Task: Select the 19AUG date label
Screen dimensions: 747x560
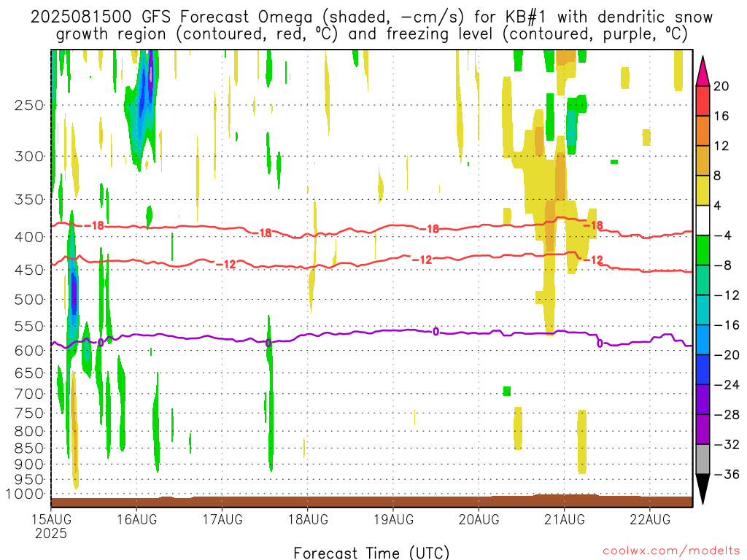Action: point(393,519)
